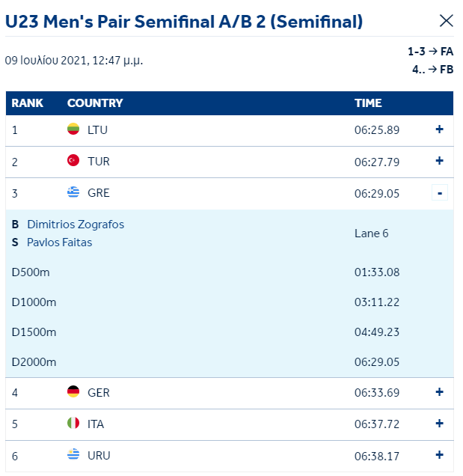Click the Italy flag icon
This screenshot has height=476, width=463.
[73, 423]
